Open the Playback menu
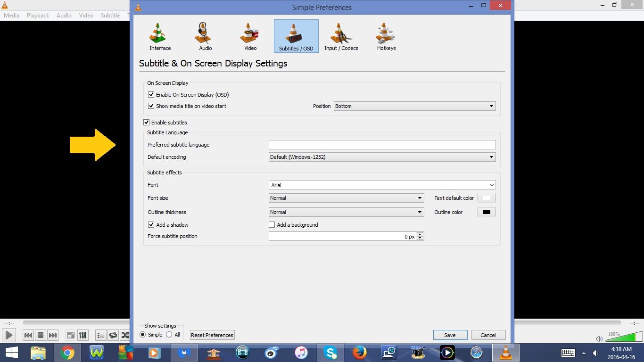The width and height of the screenshot is (644, 362). pyautogui.click(x=37, y=15)
